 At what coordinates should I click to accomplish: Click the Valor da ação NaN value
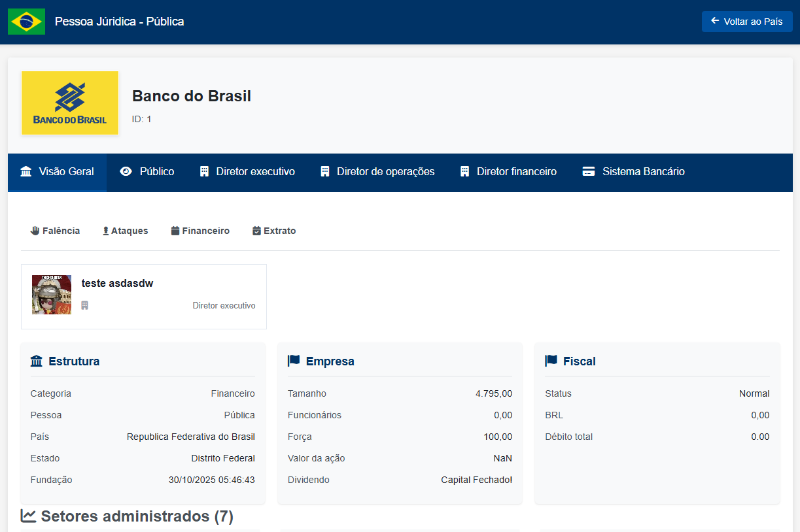503,458
